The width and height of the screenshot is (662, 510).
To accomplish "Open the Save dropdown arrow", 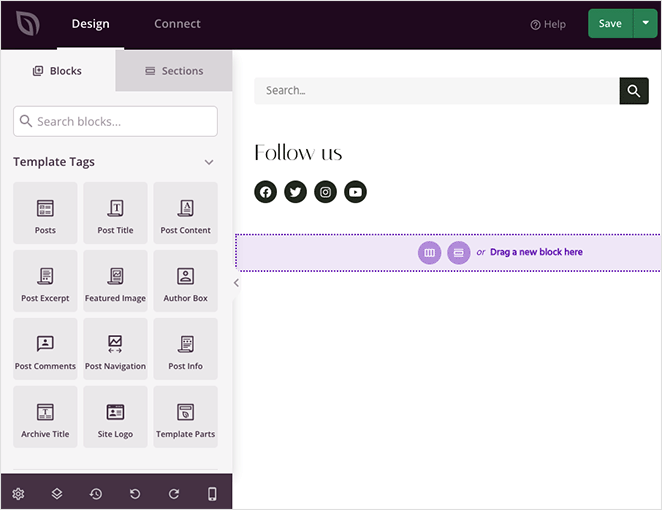I will click(x=646, y=24).
